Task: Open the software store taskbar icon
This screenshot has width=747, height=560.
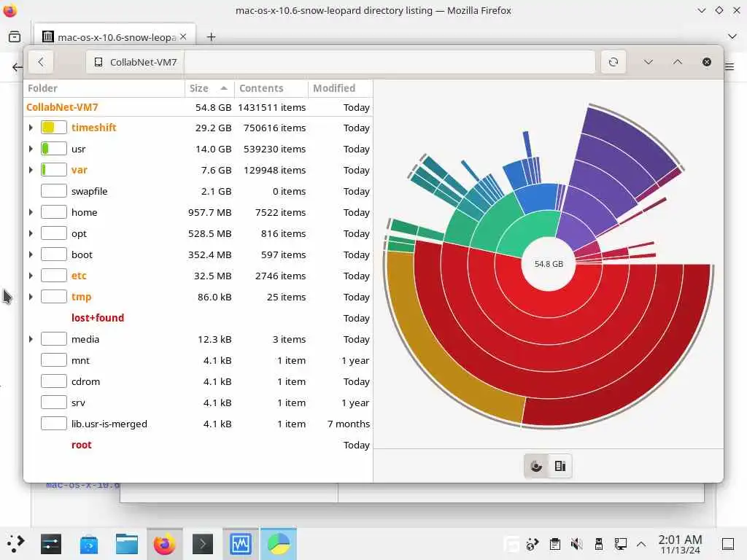Action: point(88,544)
